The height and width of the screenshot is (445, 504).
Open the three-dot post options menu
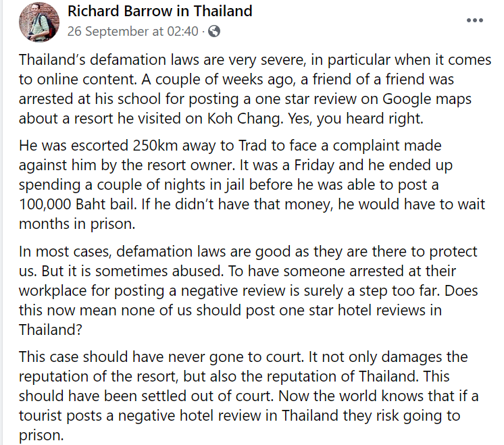(475, 20)
